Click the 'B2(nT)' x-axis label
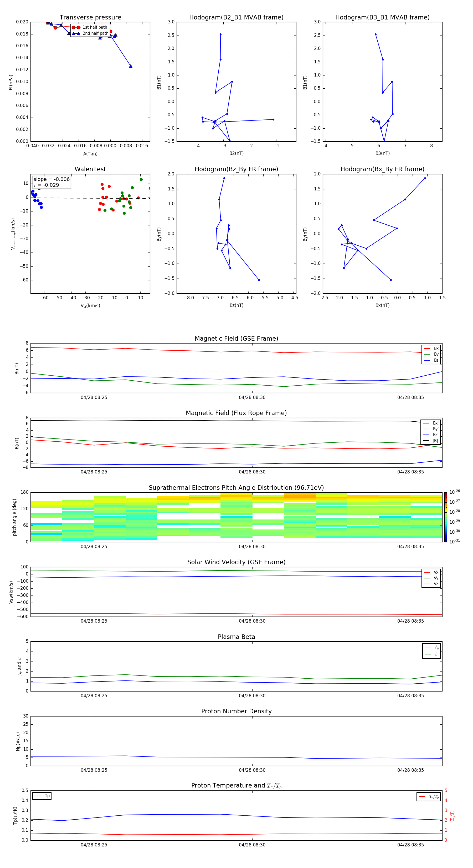The width and height of the screenshot is (473, 868). [x=236, y=153]
